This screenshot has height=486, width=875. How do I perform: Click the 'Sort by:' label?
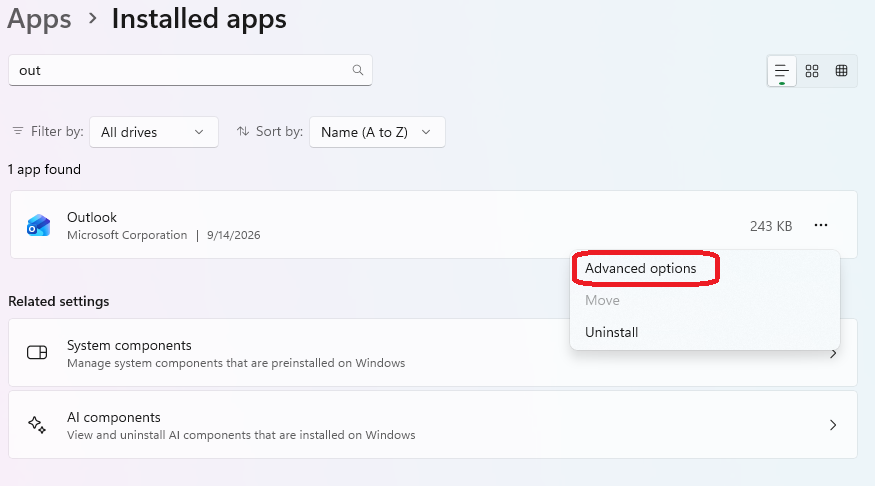(279, 131)
